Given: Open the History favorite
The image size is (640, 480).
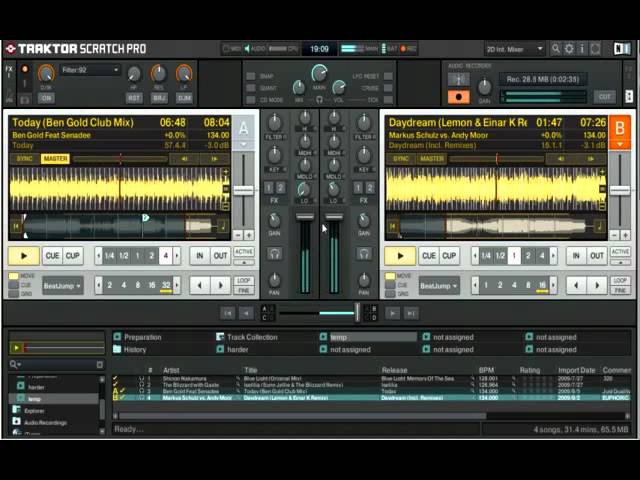Looking at the screenshot, I should coord(130,349).
